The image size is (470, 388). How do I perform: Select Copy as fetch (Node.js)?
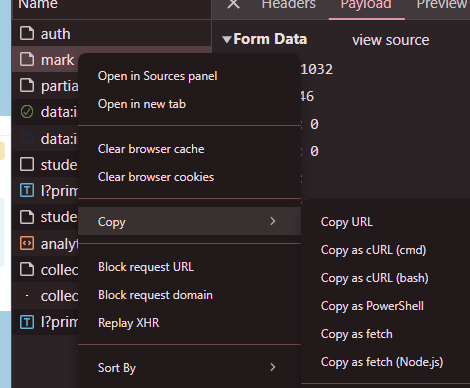[x=386, y=362]
